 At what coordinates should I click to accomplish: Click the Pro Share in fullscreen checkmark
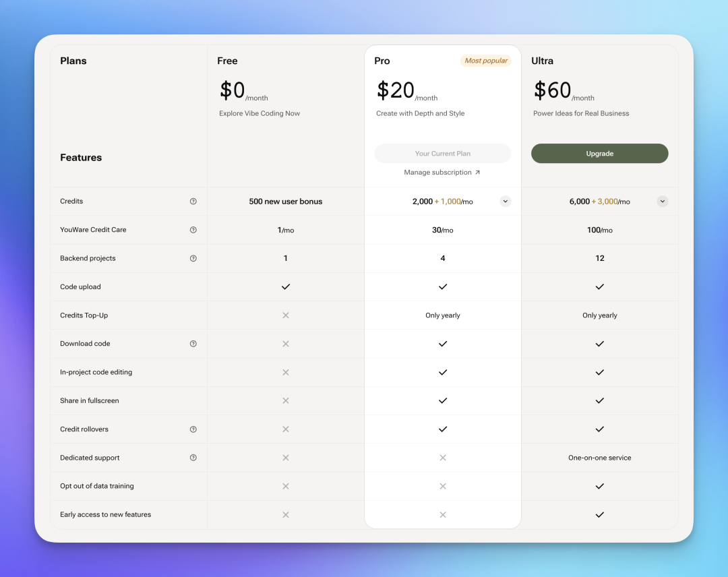[x=443, y=400]
